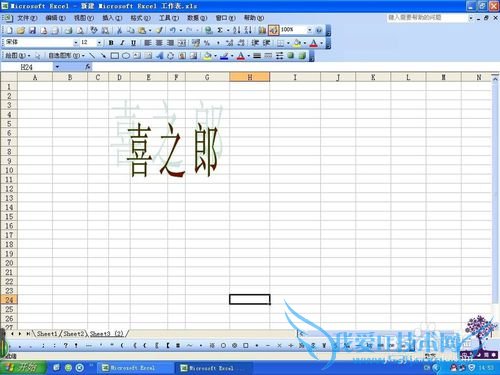This screenshot has height=375, width=500.
Task: Toggle left alignment
Action: coord(148,43)
